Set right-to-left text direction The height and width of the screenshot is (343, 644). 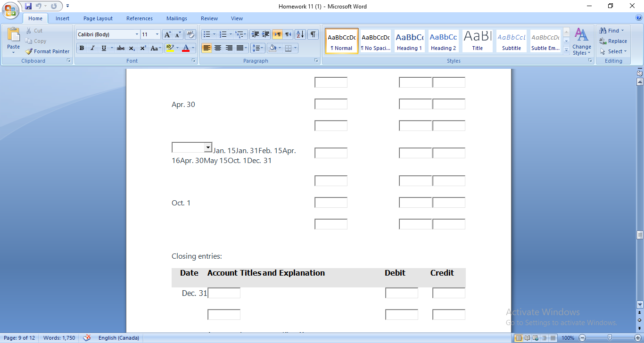[288, 34]
